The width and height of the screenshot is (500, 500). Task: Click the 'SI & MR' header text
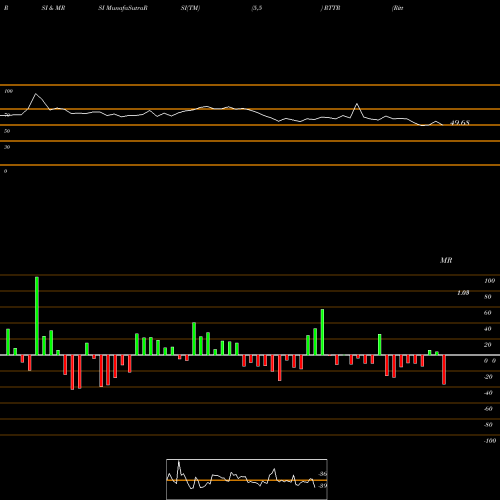[53, 8]
